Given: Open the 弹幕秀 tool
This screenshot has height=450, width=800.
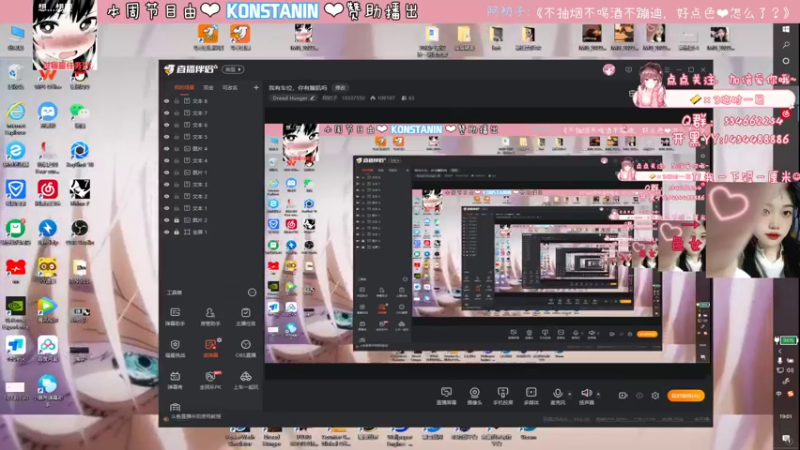Looking at the screenshot, I should 175,380.
